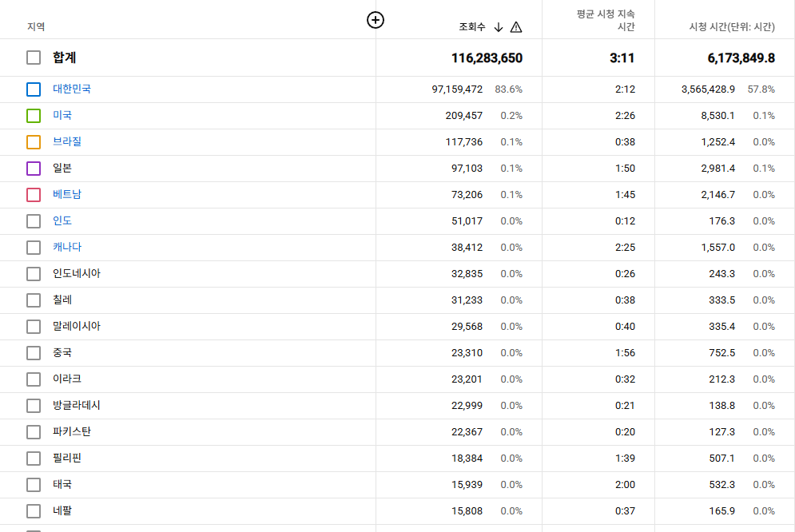
Task: Click the add metric plus icon
Action: click(376, 21)
